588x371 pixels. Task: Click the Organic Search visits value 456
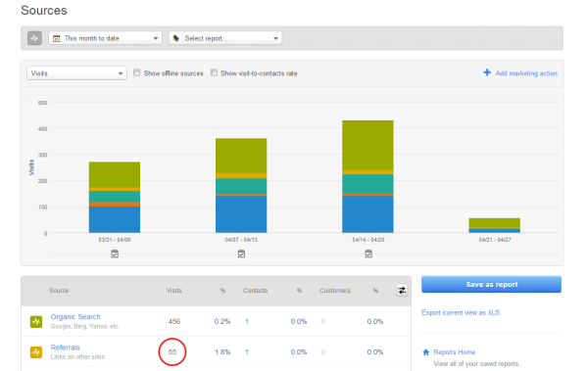[174, 321]
